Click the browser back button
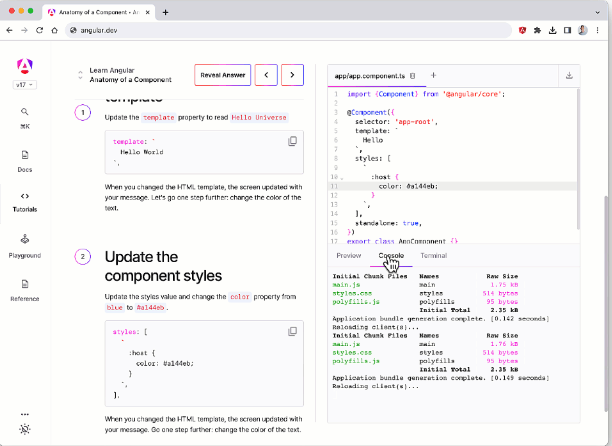The height and width of the screenshot is (446, 612). (9, 30)
